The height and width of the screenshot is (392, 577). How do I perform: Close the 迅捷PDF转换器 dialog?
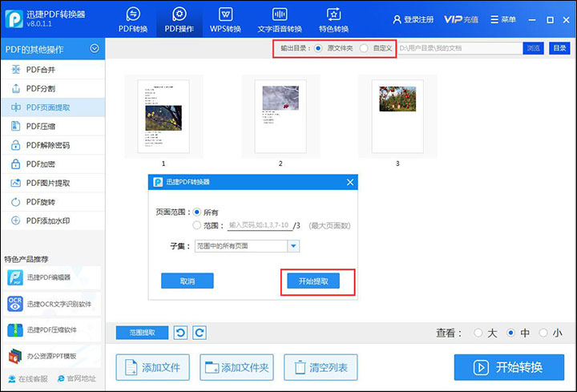(350, 182)
